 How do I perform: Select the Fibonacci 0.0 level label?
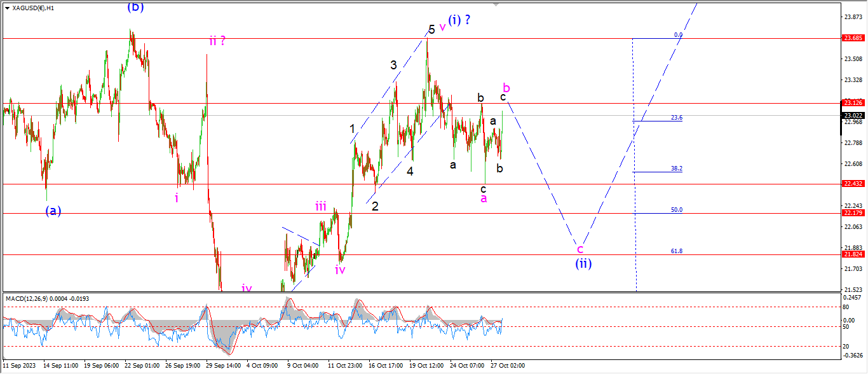point(678,34)
